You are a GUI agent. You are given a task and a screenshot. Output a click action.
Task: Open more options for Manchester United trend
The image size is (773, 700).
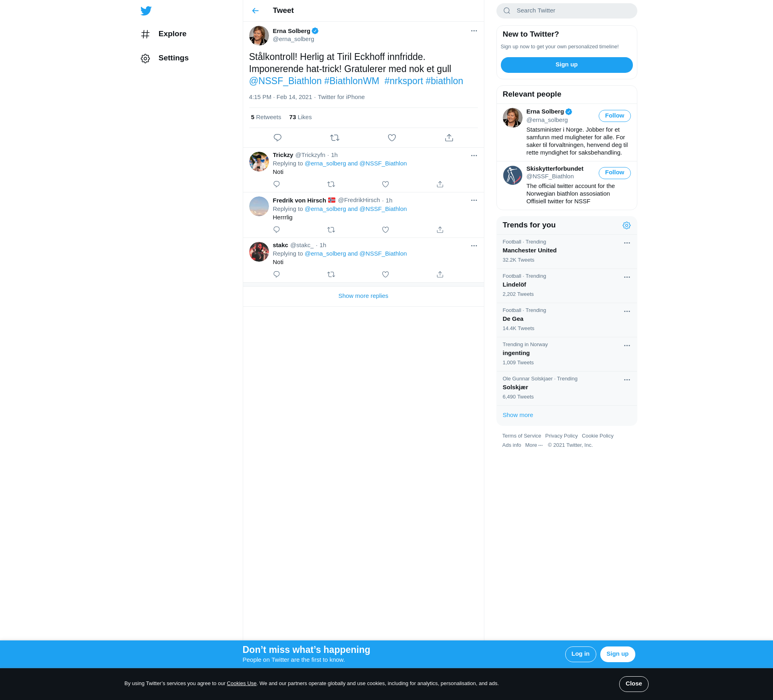click(x=627, y=243)
